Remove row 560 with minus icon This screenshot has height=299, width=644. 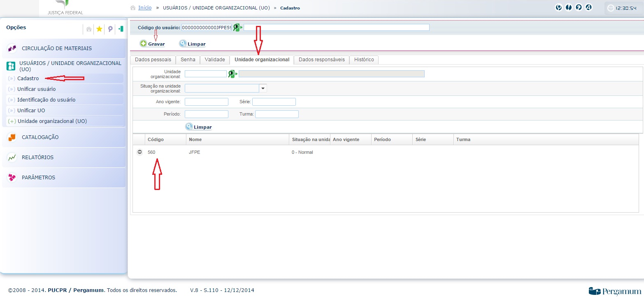pos(140,152)
